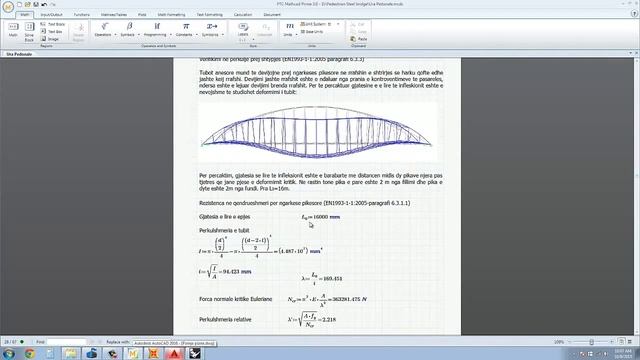Image resolution: width=640 pixels, height=360 pixels.
Task: Click the 16000 mm length value equation
Action: pos(320,217)
